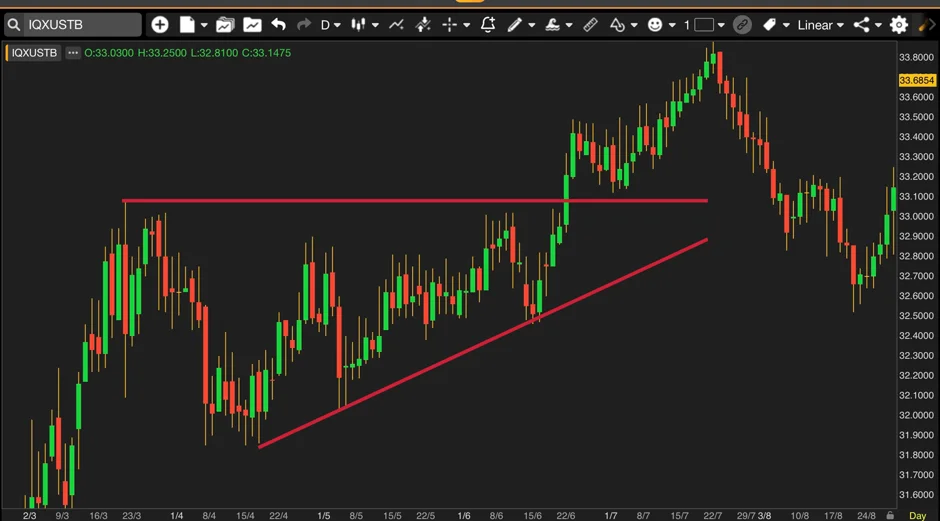The width and height of the screenshot is (940, 521).
Task: Click the search magnifier icon
Action: [x=14, y=25]
